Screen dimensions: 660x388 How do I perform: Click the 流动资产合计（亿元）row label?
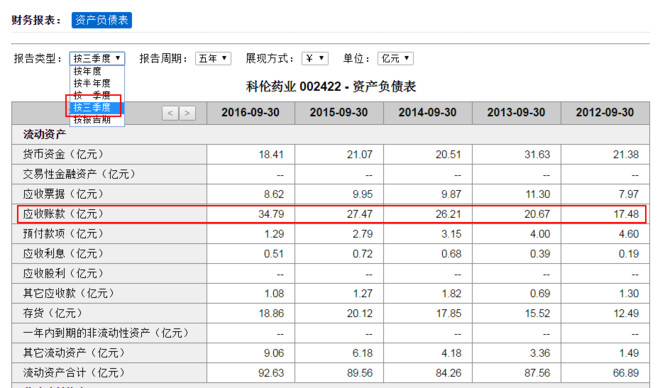pos(74,373)
